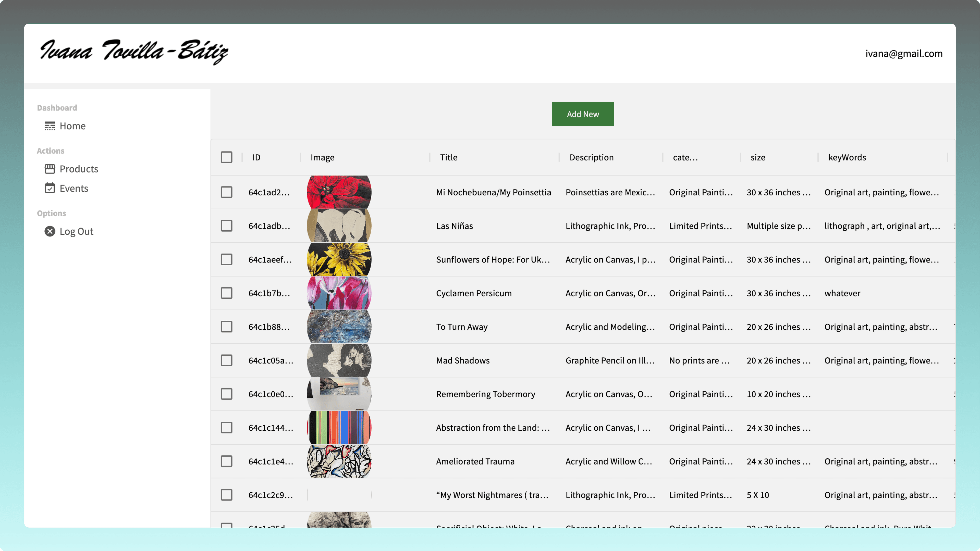The image size is (980, 551).
Task: Open the Sunflowers of Hope image thumbnail
Action: coord(339,259)
